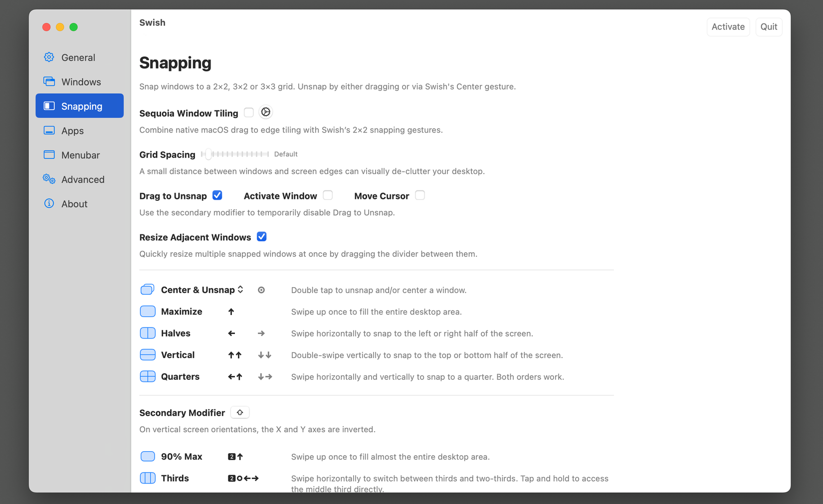The height and width of the screenshot is (504, 823).
Task: Select the Quarters snapping icon
Action: [x=148, y=376]
